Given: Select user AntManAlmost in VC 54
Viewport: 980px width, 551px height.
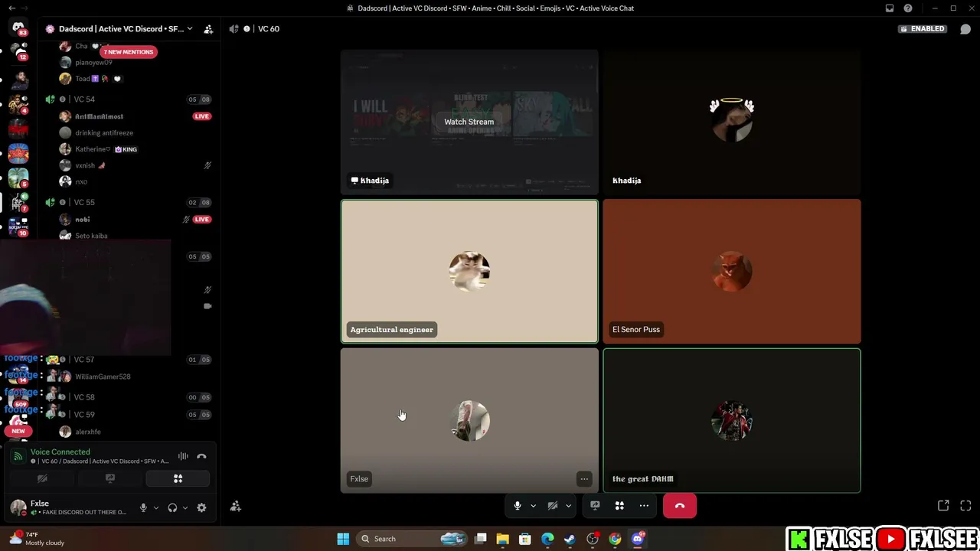Looking at the screenshot, I should (x=100, y=116).
